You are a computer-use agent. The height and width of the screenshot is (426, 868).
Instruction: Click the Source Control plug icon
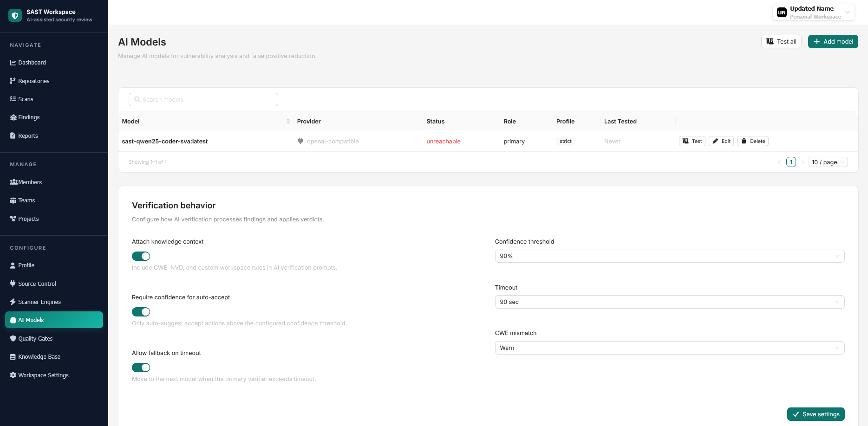13,284
